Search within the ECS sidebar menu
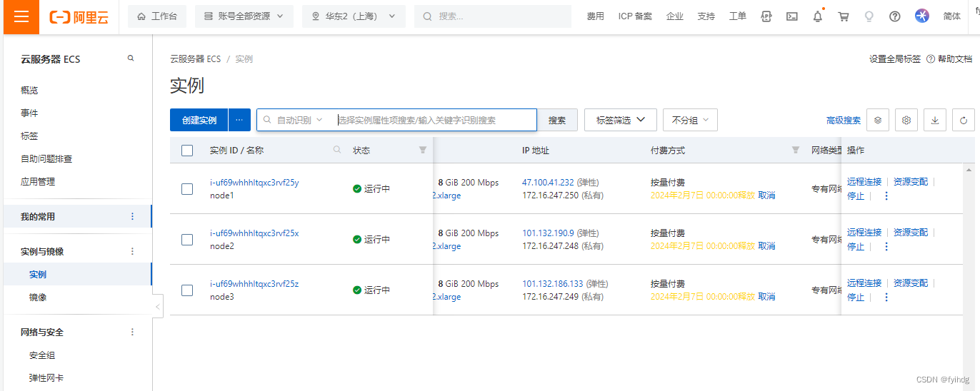Image resolution: width=980 pixels, height=391 pixels. click(131, 59)
